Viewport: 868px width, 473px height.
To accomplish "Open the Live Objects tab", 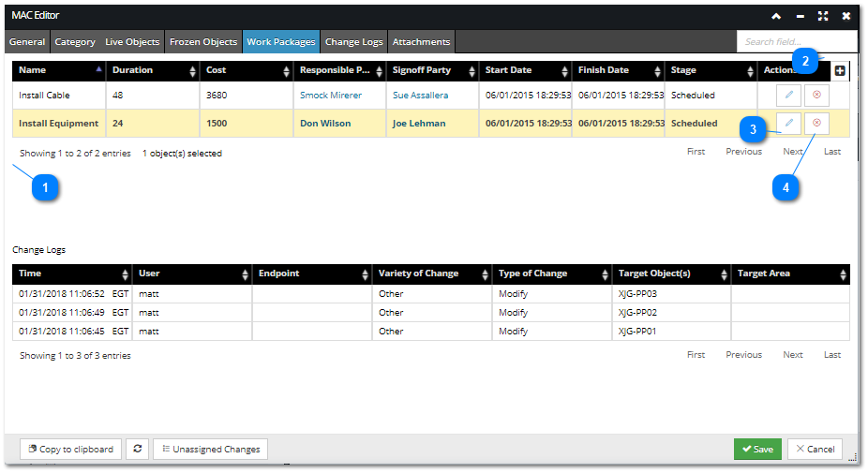I will click(x=132, y=42).
